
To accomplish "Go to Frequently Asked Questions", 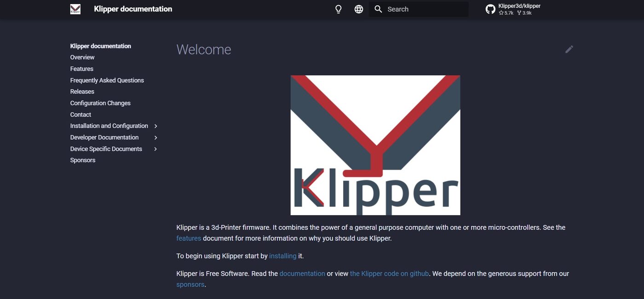I will pyautogui.click(x=107, y=80).
